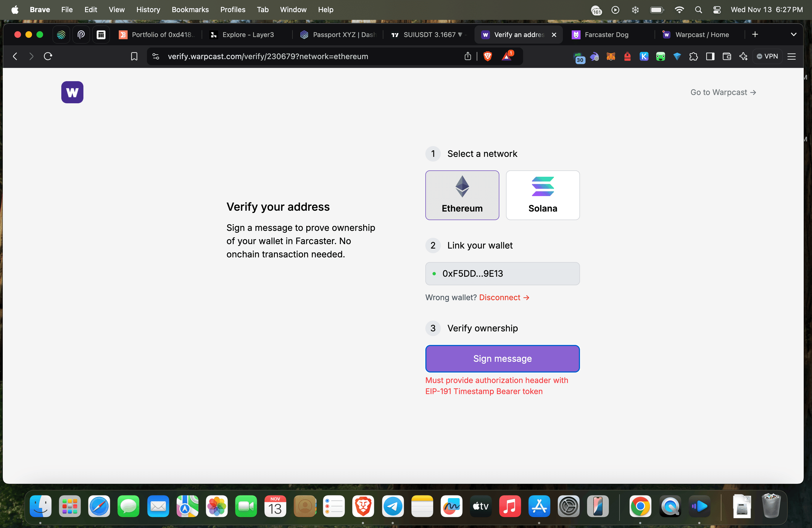This screenshot has height=528, width=812.
Task: Open site settings in address bar
Action: (155, 56)
